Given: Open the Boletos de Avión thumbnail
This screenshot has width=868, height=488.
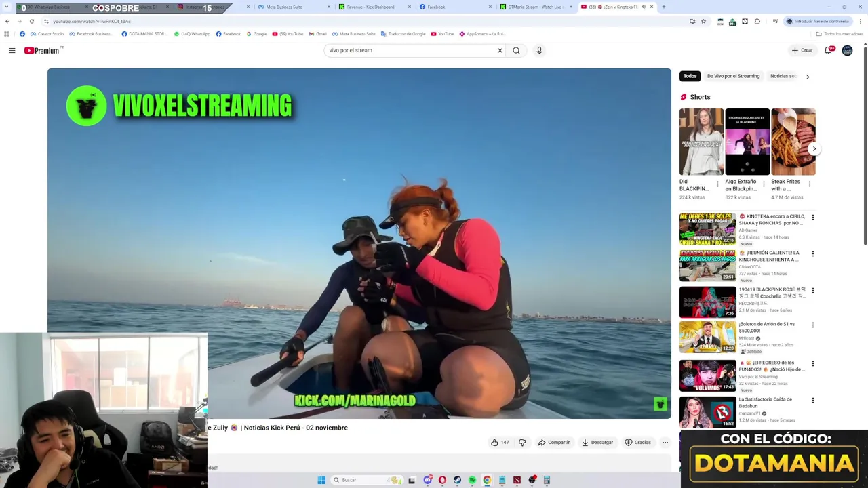Looking at the screenshot, I should pos(707,337).
